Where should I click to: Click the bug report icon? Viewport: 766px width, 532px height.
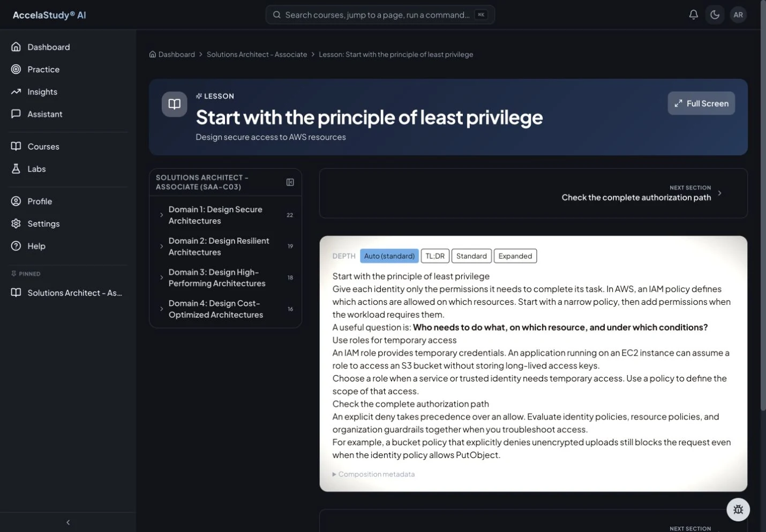coord(738,509)
